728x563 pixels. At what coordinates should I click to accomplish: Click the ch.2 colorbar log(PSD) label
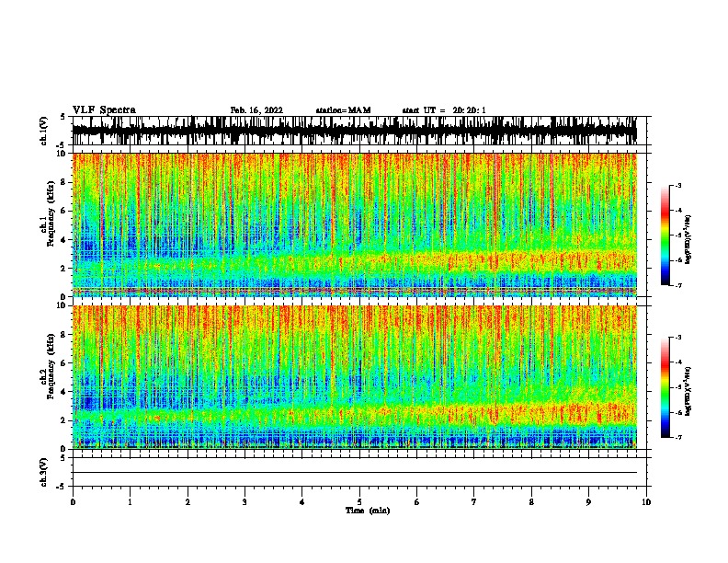688,391
